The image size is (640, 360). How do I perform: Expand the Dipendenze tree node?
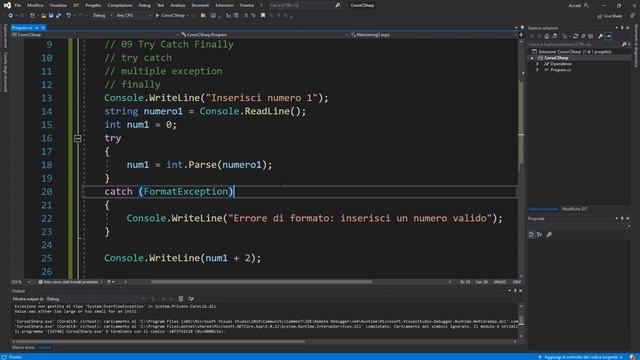point(538,64)
